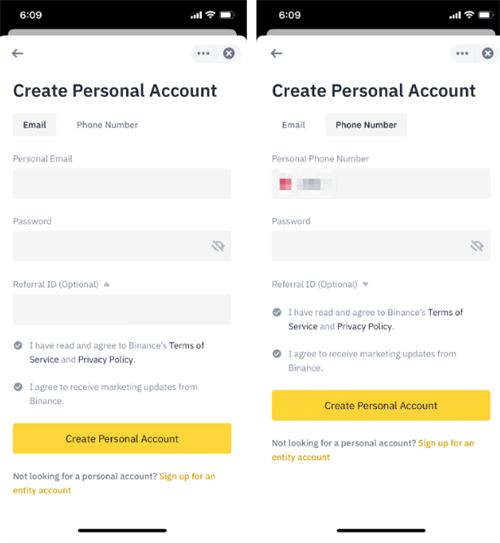Tap Create Personal Account button on left screen
The width and height of the screenshot is (500, 543).
pos(122,438)
